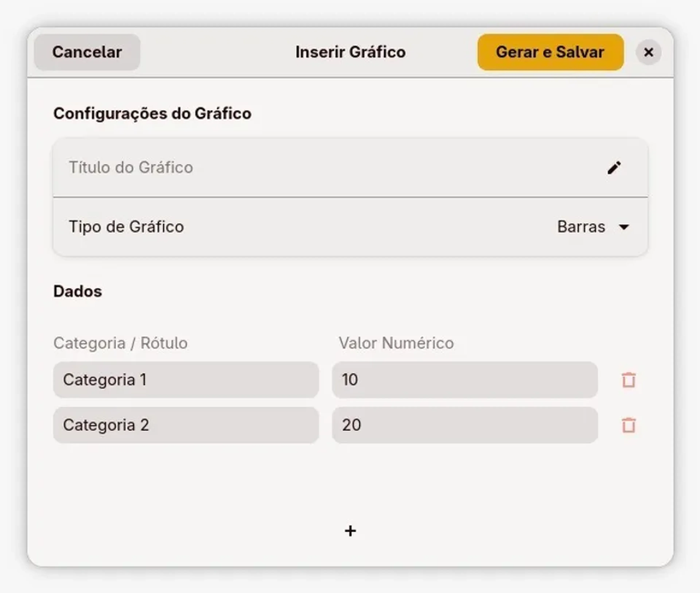
Task: Click the Configurações do Gráfico heading
Action: click(x=152, y=113)
